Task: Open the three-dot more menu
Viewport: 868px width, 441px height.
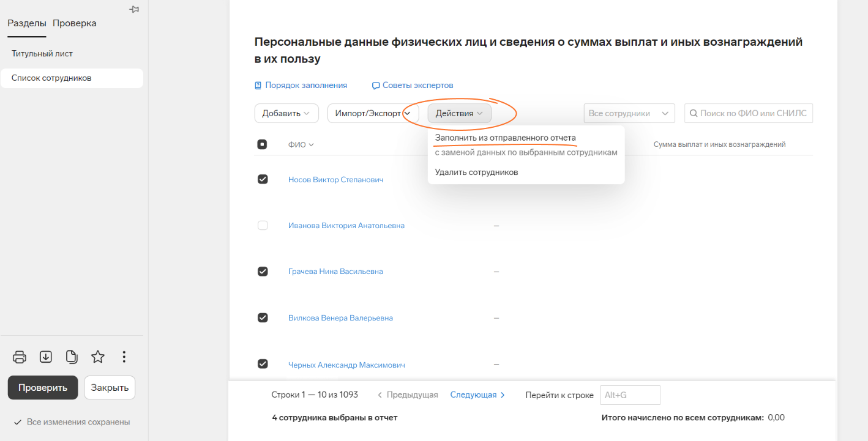Action: point(124,357)
